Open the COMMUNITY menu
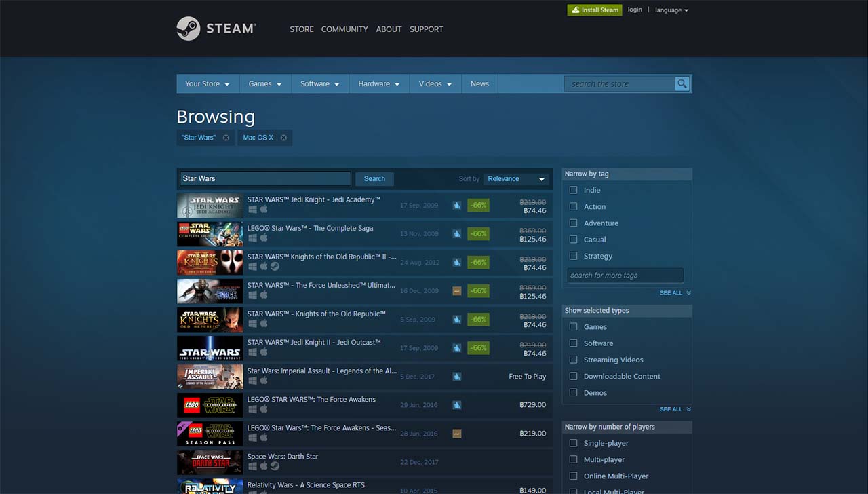 pos(344,29)
